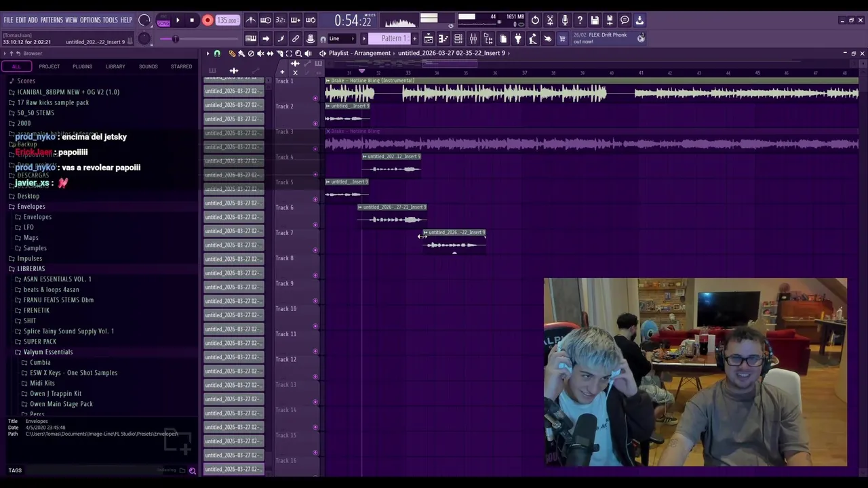868x488 pixels.
Task: Select the playlist Paint brush tool
Action: pos(241,53)
